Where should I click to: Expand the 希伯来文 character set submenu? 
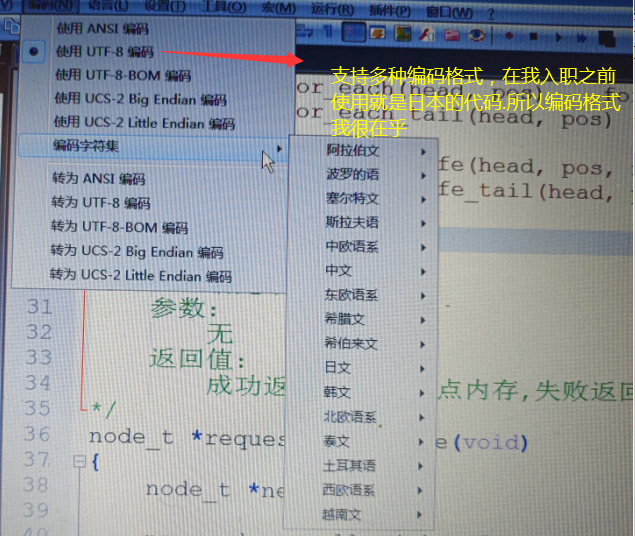pyautogui.click(x=360, y=344)
